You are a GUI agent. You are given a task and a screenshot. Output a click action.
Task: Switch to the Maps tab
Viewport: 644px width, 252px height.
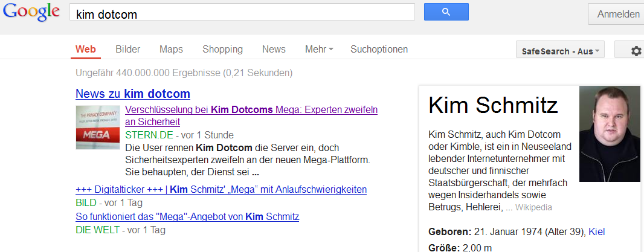(171, 50)
